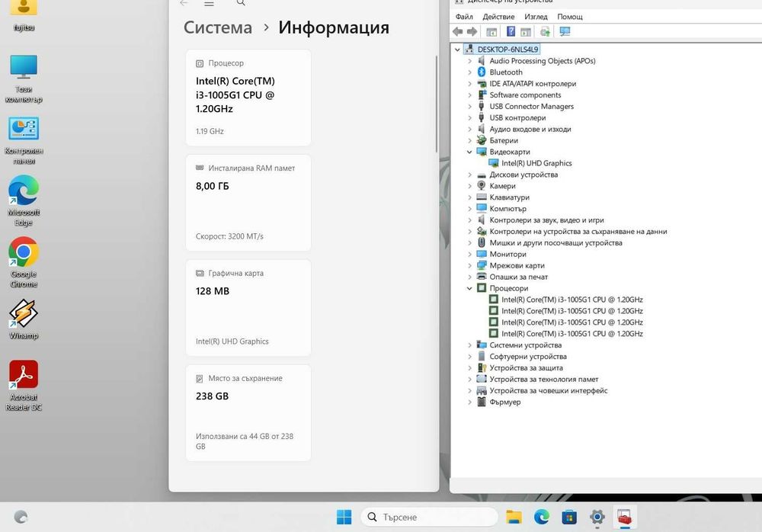This screenshot has width=762, height=532.
Task: Open the Помощ menu
Action: [569, 17]
